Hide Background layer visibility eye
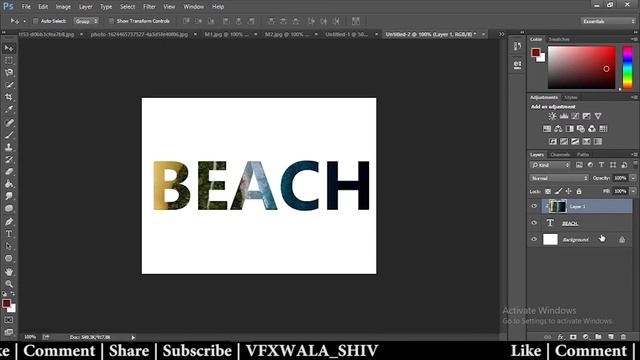The width and height of the screenshot is (640, 360). 534,240
